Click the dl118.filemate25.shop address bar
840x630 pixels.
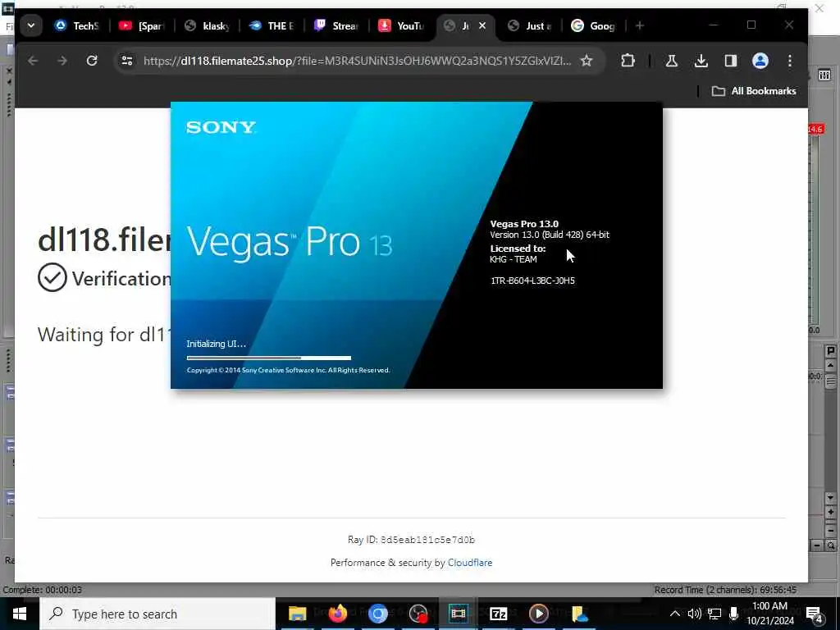357,61
